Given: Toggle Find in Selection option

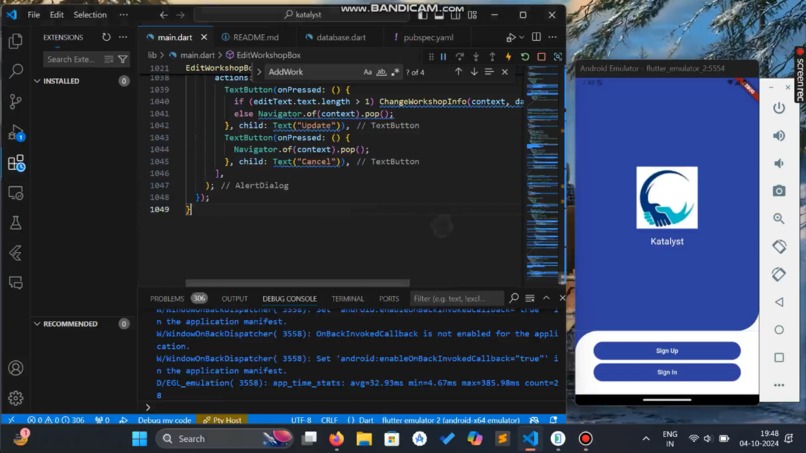Looking at the screenshot, I should 489,72.
